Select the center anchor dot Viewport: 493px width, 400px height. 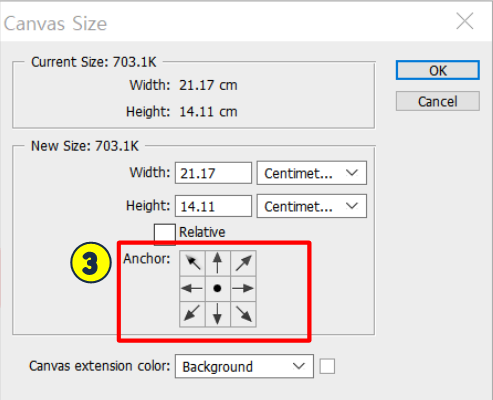tap(218, 288)
